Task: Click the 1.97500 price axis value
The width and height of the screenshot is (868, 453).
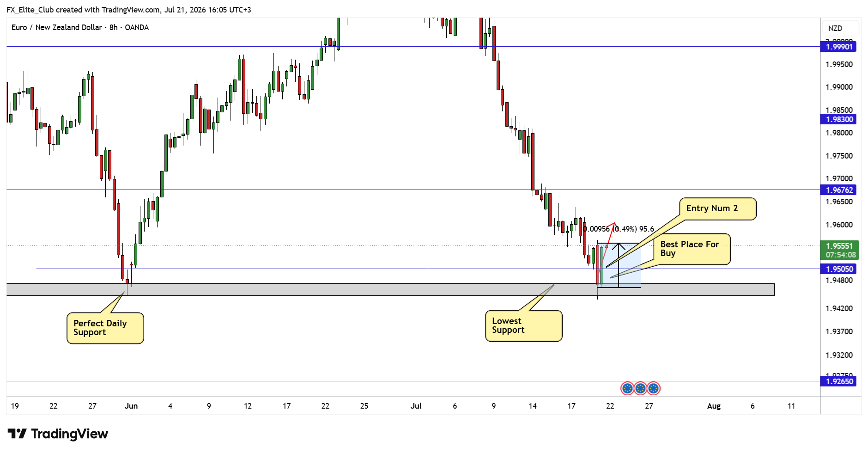Action: 839,156
